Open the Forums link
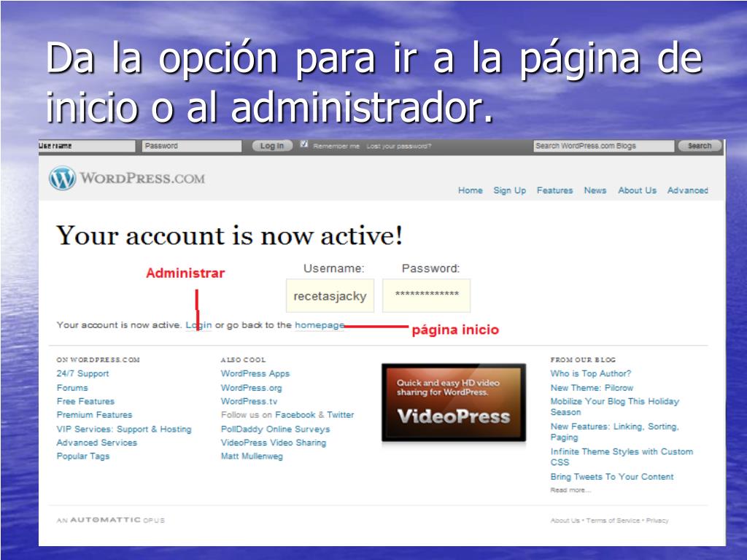Viewport: 747px width, 560px height. [72, 388]
